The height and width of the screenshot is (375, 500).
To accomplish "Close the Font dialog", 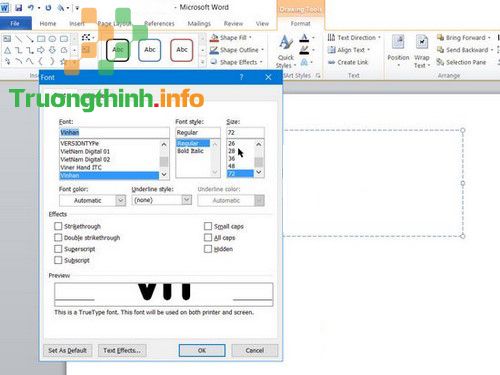I will click(268, 77).
